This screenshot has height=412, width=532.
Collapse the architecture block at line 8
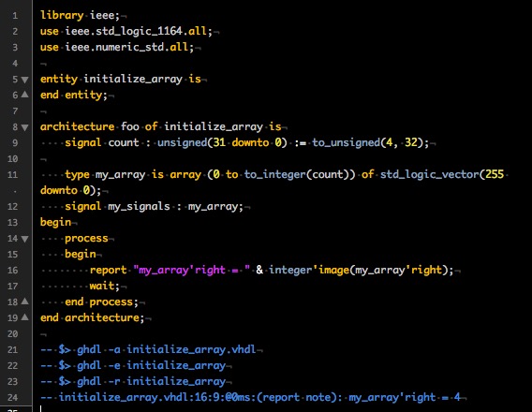coord(24,127)
